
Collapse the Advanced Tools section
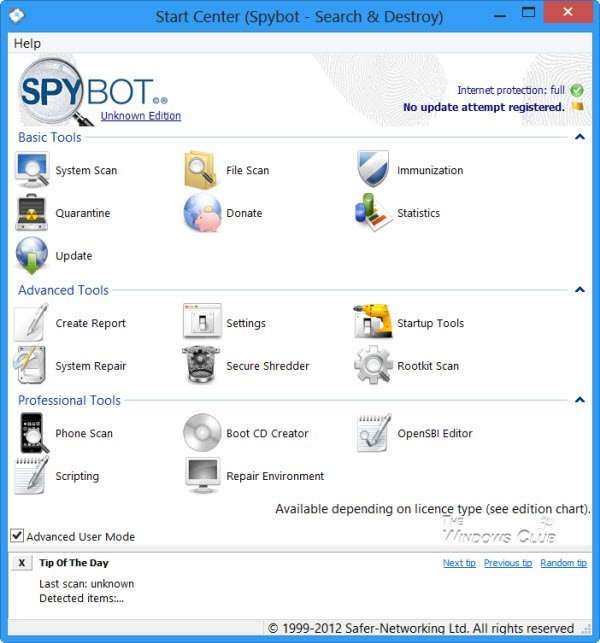coord(579,290)
